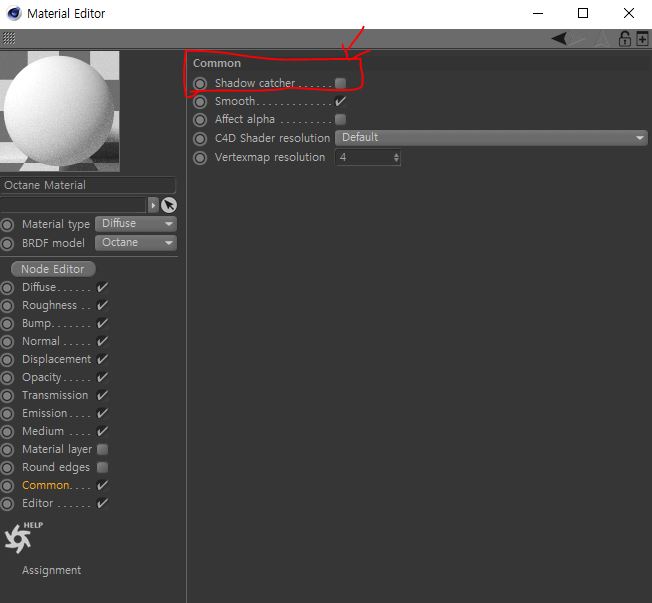
Task: Click the Assignment link
Action: coord(51,570)
